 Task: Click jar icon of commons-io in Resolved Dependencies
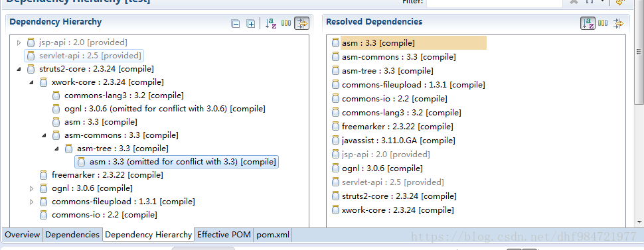[x=335, y=99]
